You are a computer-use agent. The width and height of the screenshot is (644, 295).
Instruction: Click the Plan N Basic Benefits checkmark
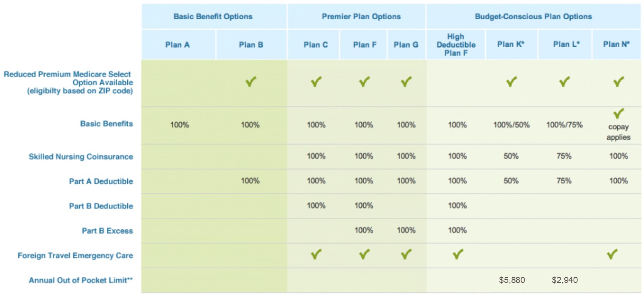point(619,113)
